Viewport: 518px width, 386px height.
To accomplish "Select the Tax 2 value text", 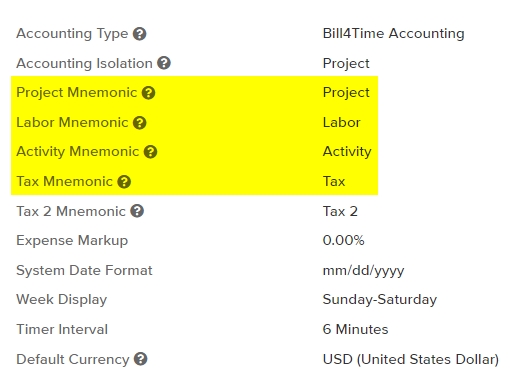I will point(340,211).
